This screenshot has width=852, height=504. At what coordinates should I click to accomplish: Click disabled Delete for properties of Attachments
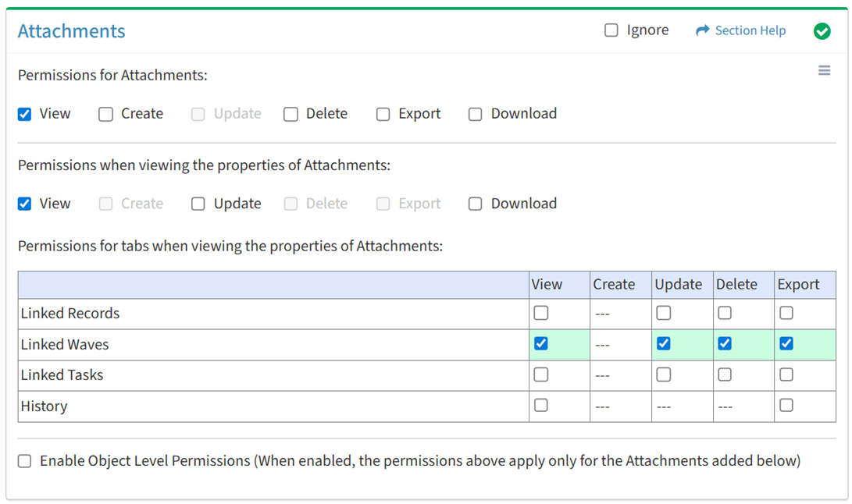[291, 204]
